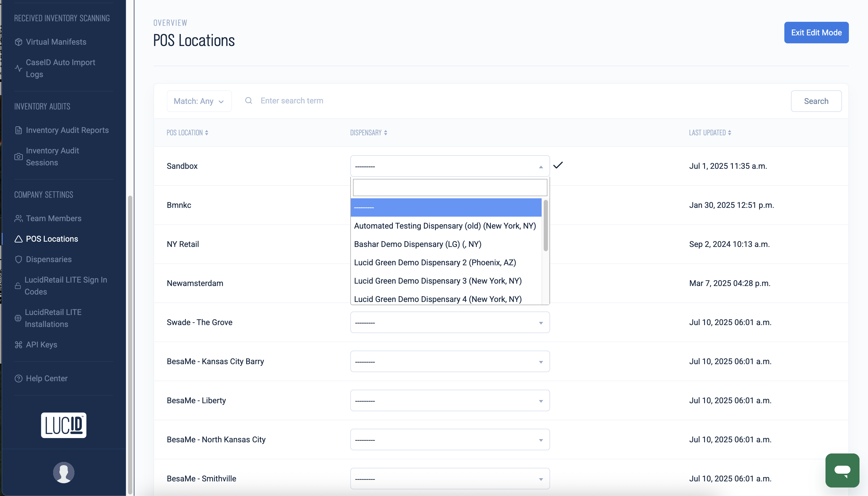Collapse the Sandbox dispensary dropdown
Screen dimensions: 868x496
point(450,166)
